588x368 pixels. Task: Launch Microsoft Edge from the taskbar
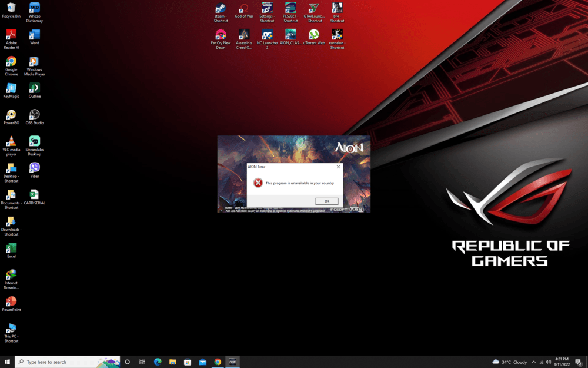click(x=158, y=362)
